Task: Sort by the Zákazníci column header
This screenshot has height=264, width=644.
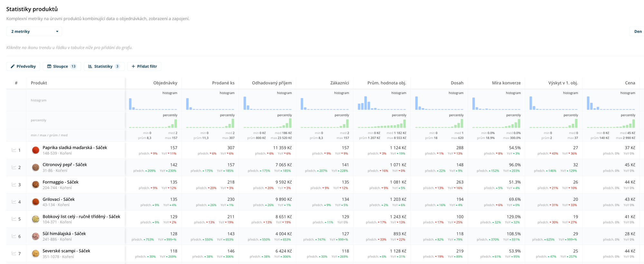Action: coord(339,83)
